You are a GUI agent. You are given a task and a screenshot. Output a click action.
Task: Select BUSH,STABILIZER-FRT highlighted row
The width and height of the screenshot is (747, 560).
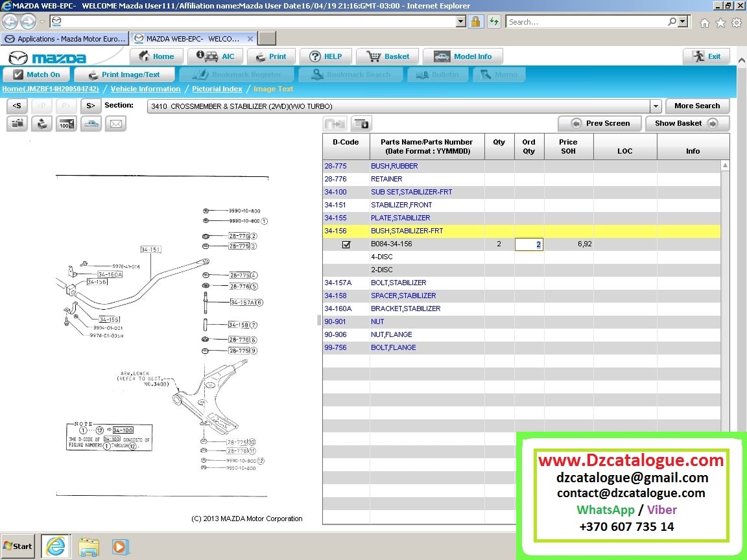(x=521, y=231)
